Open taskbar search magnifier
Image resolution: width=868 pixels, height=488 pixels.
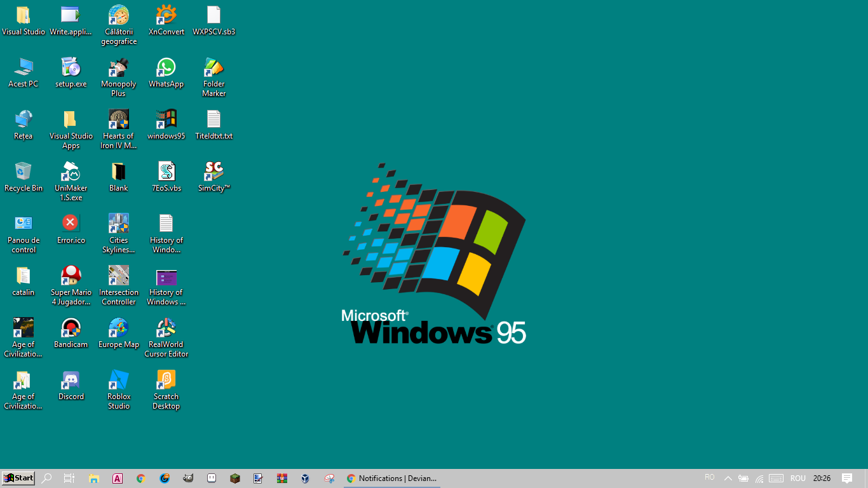click(46, 478)
